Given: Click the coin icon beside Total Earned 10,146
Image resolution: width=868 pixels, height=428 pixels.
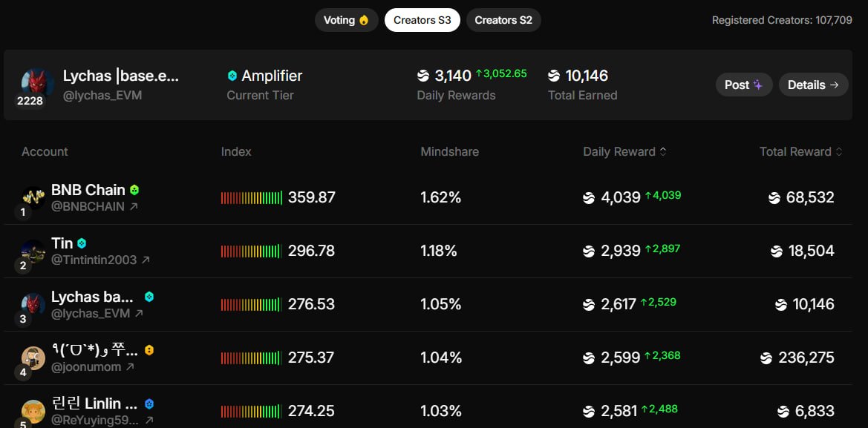Looking at the screenshot, I should (554, 76).
